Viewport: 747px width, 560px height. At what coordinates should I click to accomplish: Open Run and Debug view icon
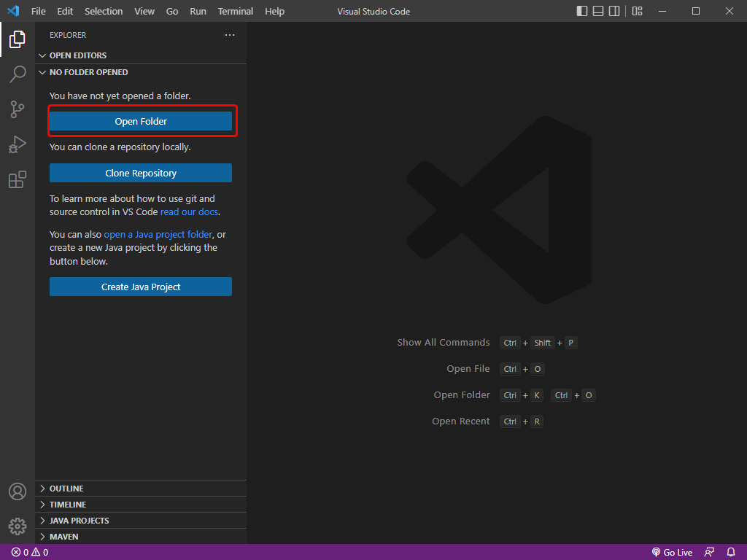[18, 144]
